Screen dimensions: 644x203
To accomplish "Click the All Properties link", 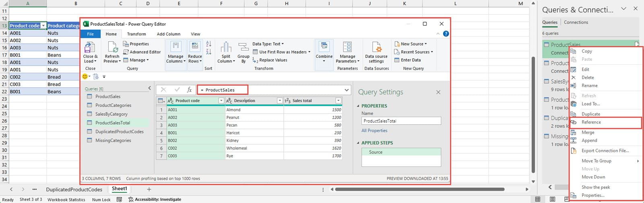I will click(x=374, y=131).
